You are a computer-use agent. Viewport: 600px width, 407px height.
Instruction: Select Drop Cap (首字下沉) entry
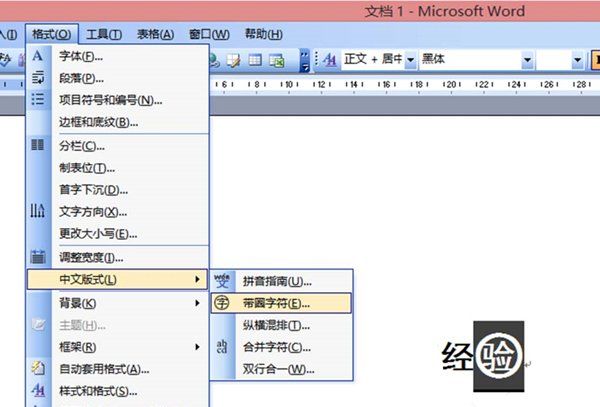pyautogui.click(x=118, y=190)
